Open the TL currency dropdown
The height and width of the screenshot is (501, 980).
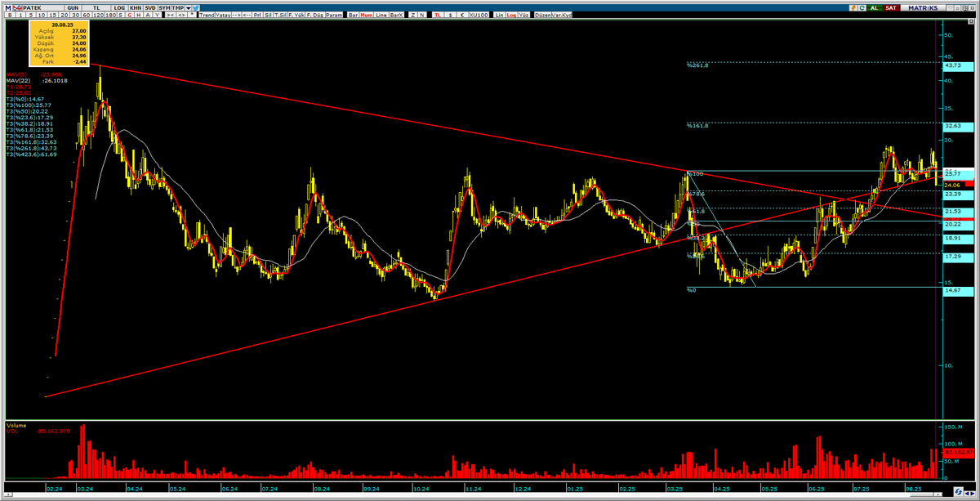(96, 7)
